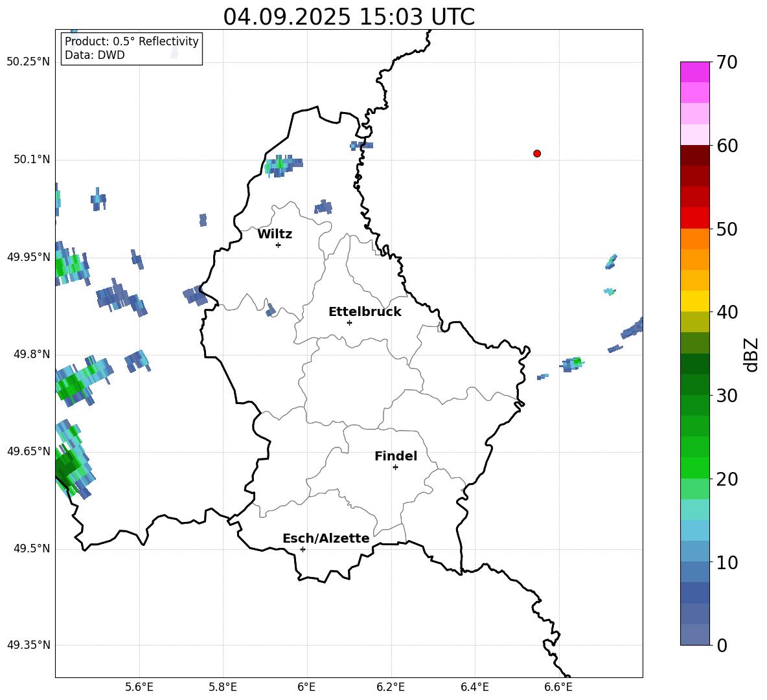Click the 49.35°N latitude label
This screenshot has height=700, width=767.
[x=28, y=645]
